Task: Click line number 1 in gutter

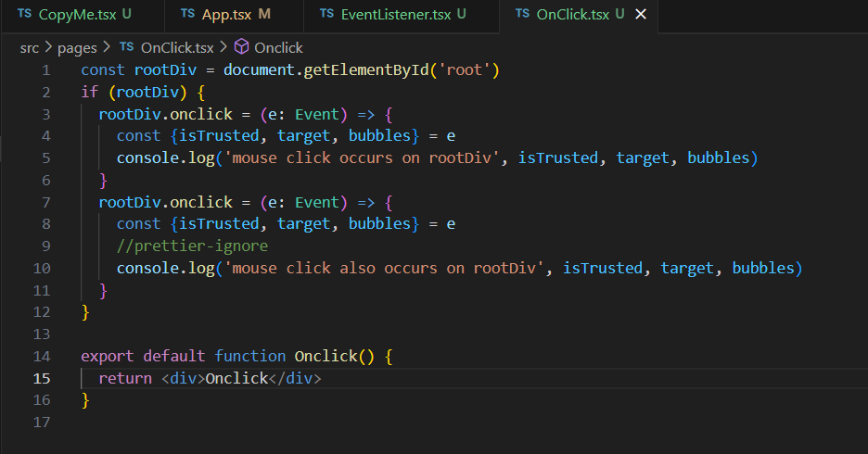Action: 46,70
